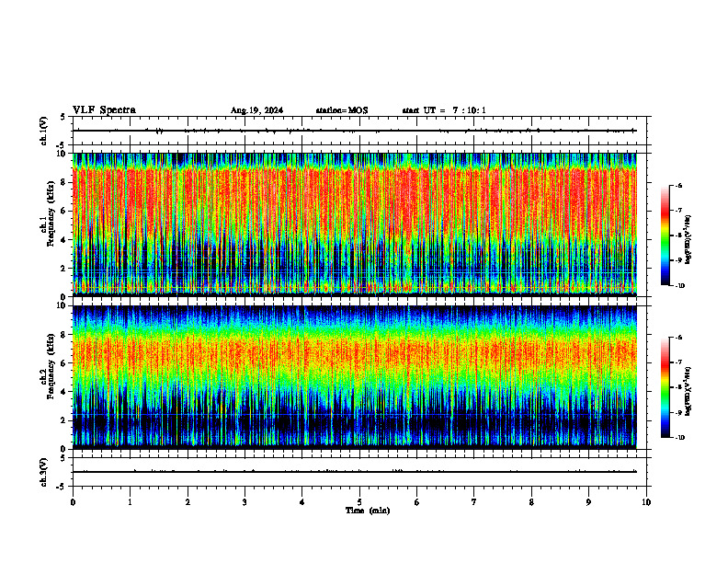Click inside the ch.2 spectrogram plot
The width and height of the screenshot is (728, 563).
[x=355, y=377]
